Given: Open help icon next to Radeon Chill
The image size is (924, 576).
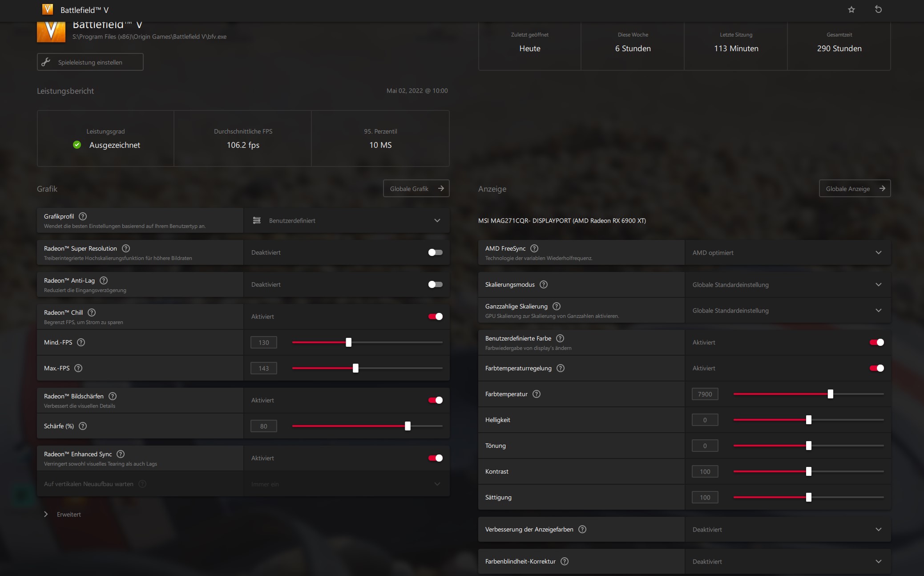Looking at the screenshot, I should [x=92, y=312].
